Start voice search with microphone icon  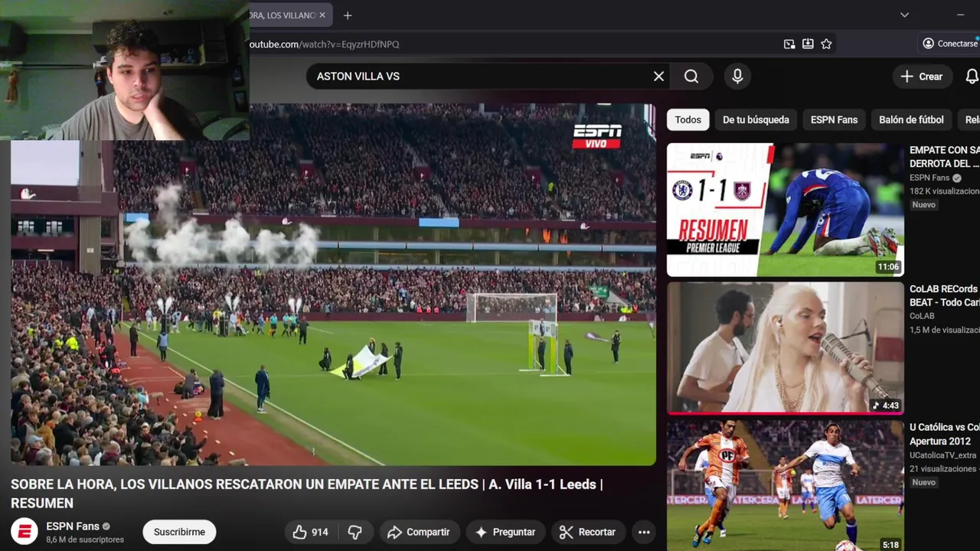coord(737,77)
